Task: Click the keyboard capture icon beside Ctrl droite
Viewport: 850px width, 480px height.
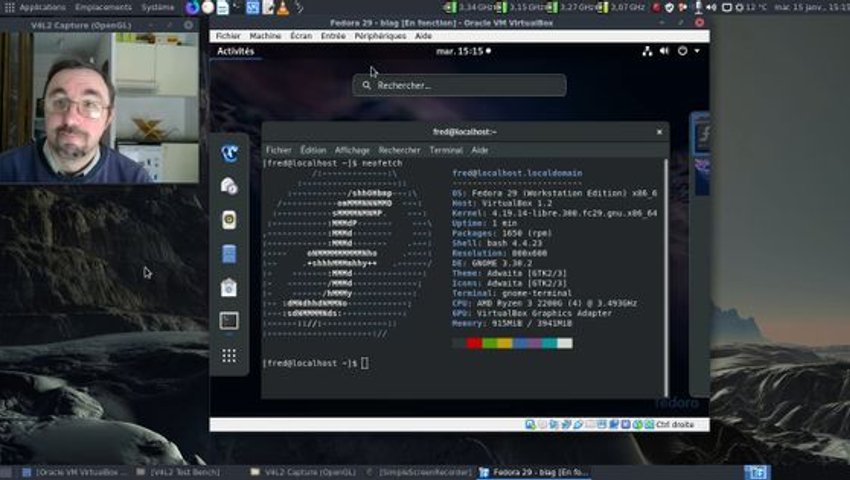Action: click(649, 425)
